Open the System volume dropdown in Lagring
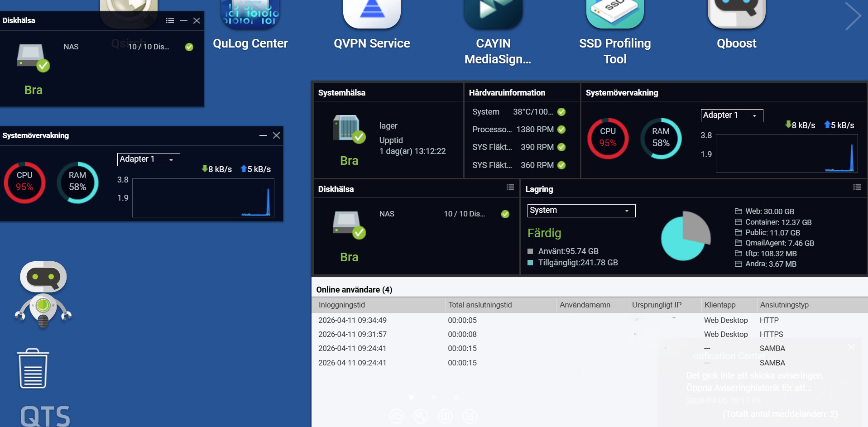Image resolution: width=868 pixels, height=427 pixels. (581, 211)
